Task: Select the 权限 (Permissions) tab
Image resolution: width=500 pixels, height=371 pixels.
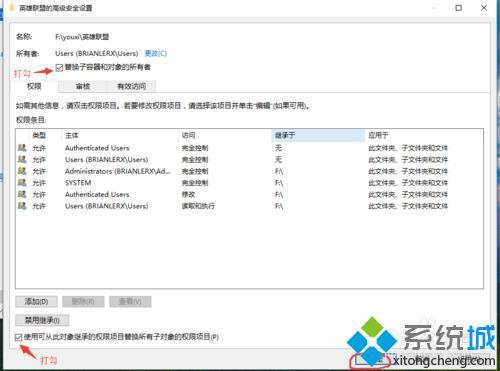Action: (x=34, y=86)
